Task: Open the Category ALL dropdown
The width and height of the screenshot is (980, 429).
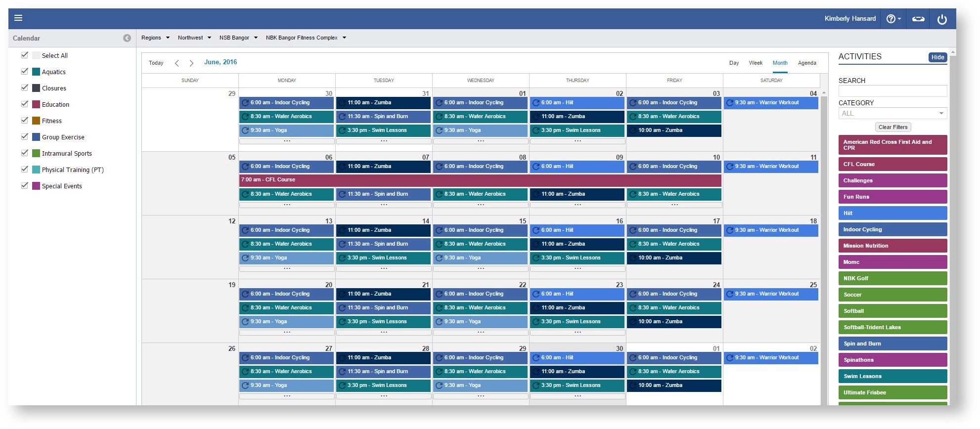Action: (x=892, y=113)
